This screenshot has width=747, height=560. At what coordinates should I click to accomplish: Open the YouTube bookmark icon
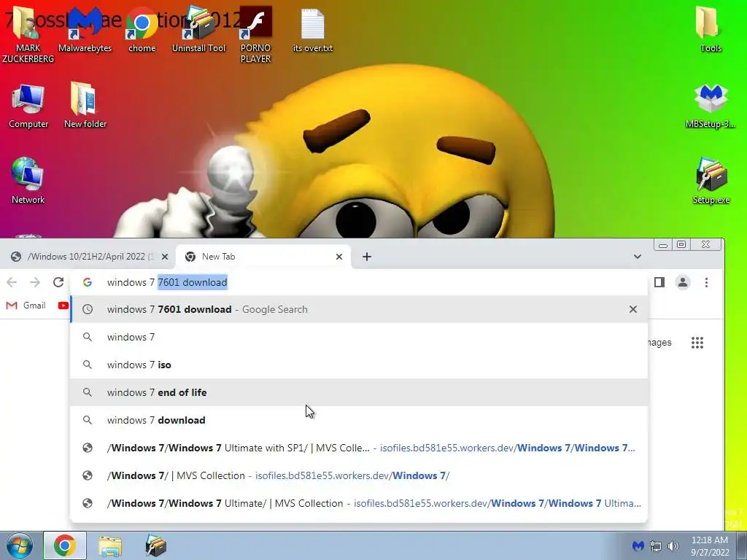tap(63, 306)
